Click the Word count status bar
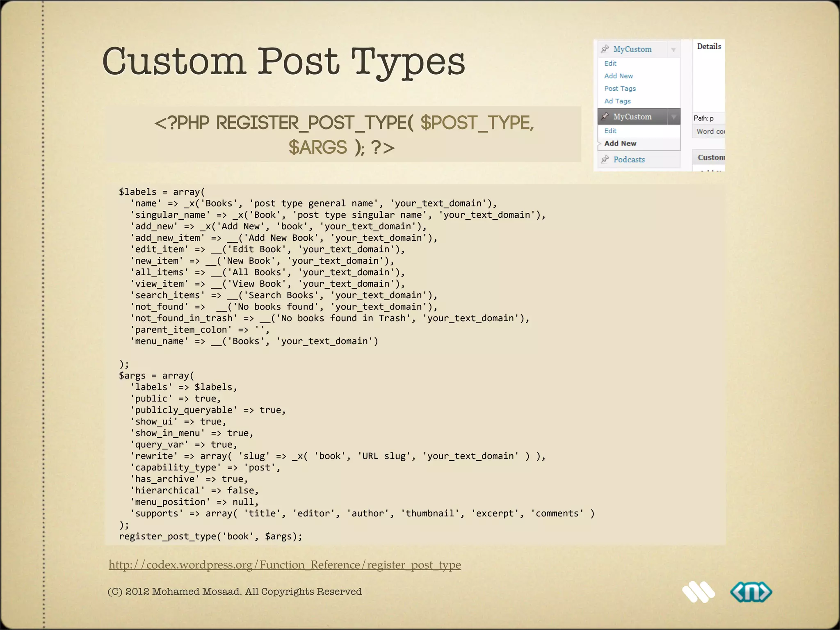 coord(710,131)
